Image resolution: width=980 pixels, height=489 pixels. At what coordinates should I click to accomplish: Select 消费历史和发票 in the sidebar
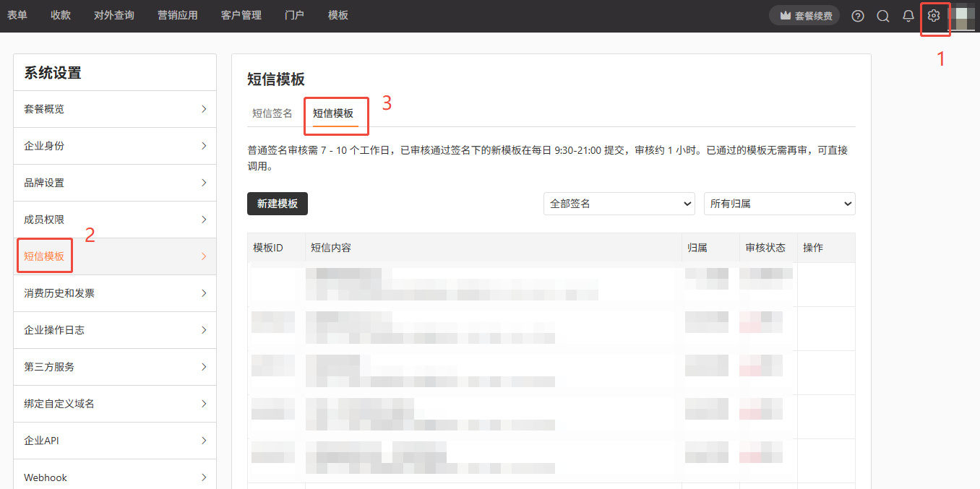115,293
